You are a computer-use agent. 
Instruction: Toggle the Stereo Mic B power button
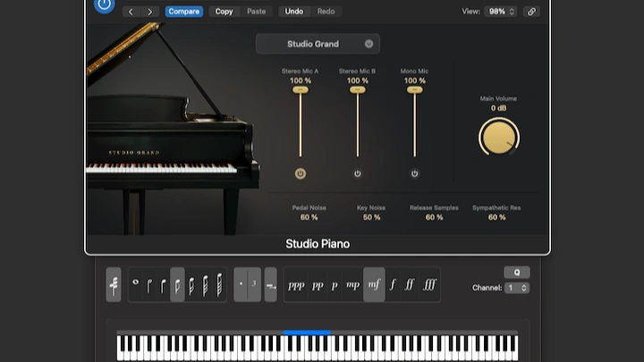357,173
